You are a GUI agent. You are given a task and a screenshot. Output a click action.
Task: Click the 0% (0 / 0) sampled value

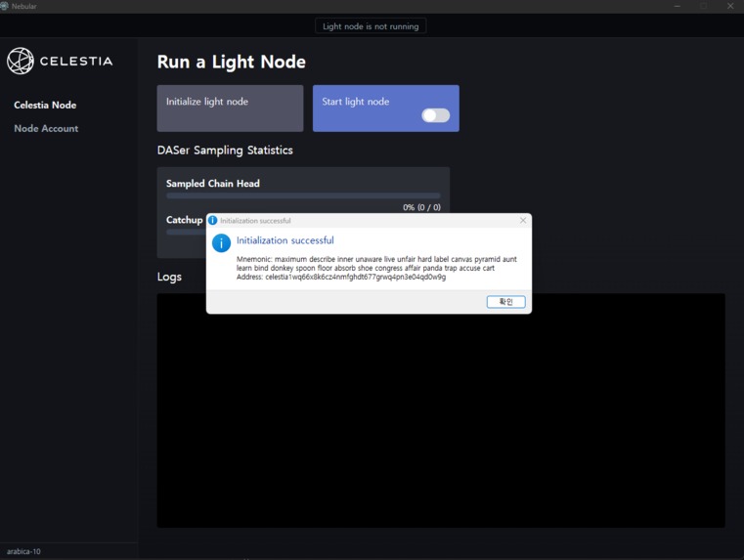tap(421, 207)
